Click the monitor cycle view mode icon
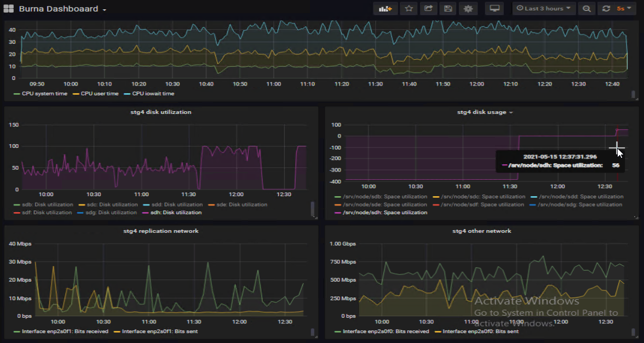Viewport: 644px width, 343px height. click(x=495, y=9)
